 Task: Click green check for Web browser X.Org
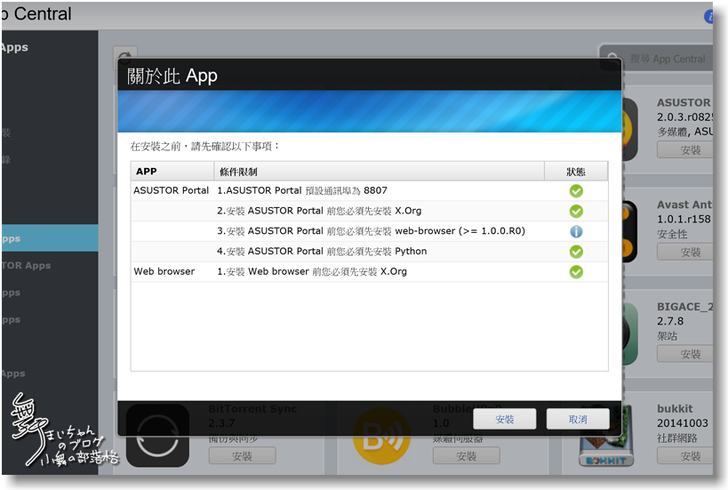576,272
